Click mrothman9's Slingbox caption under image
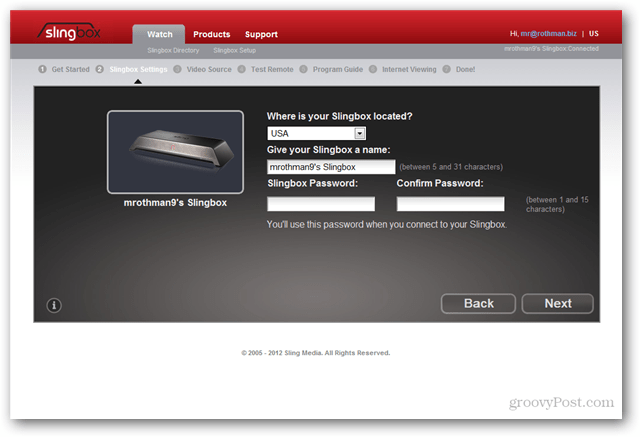This screenshot has width=640, height=437. pos(175,203)
